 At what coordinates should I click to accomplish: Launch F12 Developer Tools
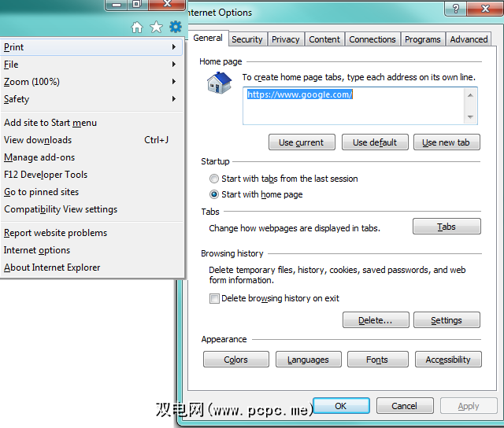coord(91,175)
